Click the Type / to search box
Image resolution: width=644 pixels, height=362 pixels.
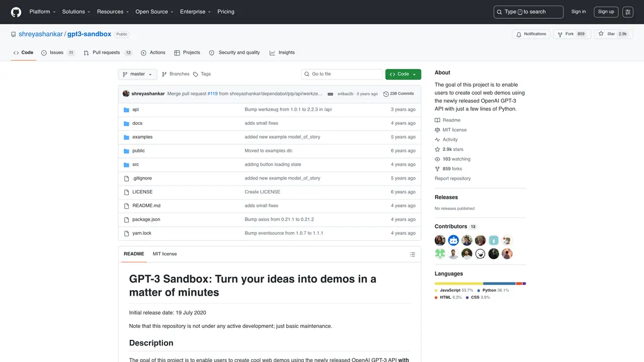tap(528, 12)
